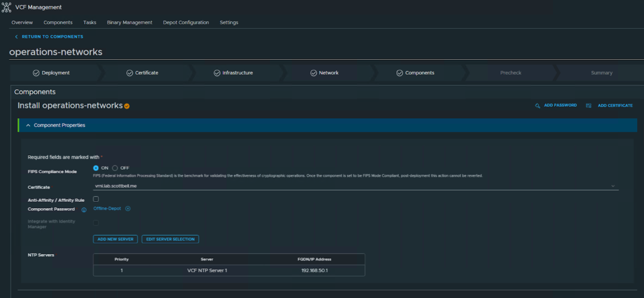Go to the Deployment wizard step
Screen dimensions: 644x298
pos(55,73)
